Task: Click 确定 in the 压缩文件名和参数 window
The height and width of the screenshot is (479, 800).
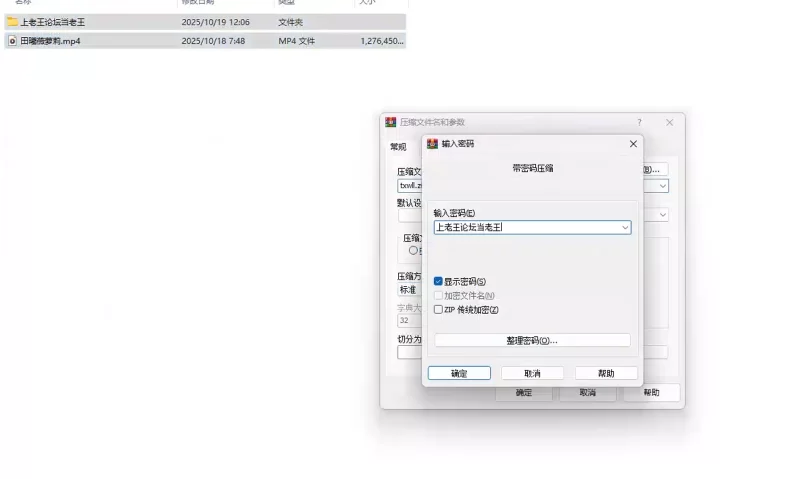Action: coord(524,393)
